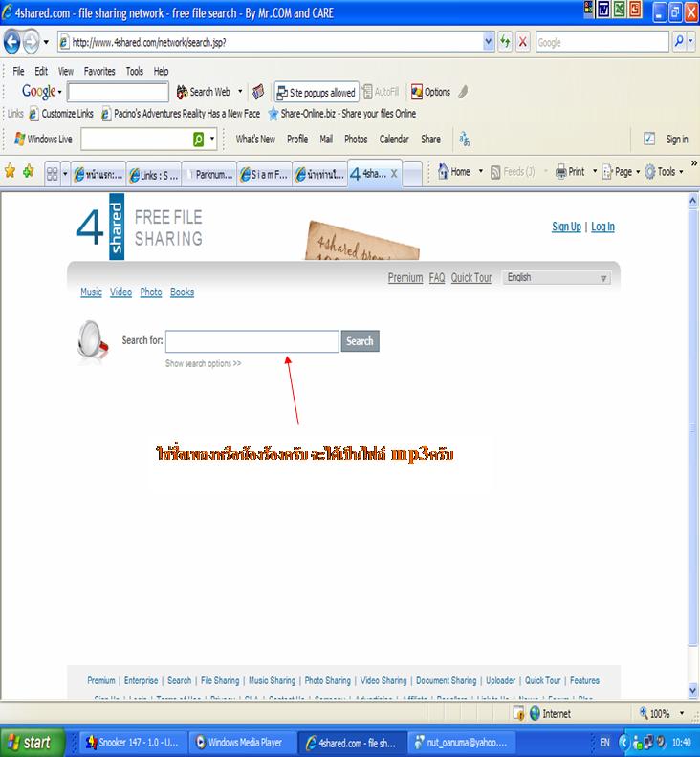
Task: Click the Add to Favorites star-plus icon
Action: point(29,171)
